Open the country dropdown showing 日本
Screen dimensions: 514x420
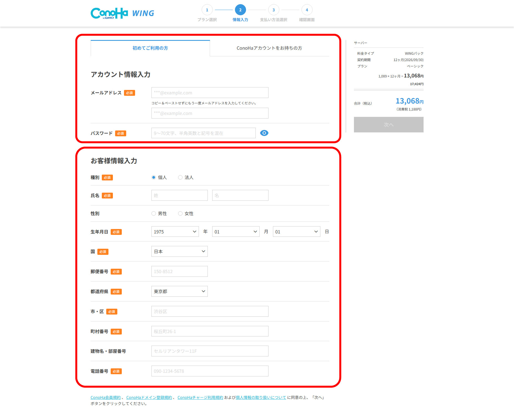tap(179, 252)
